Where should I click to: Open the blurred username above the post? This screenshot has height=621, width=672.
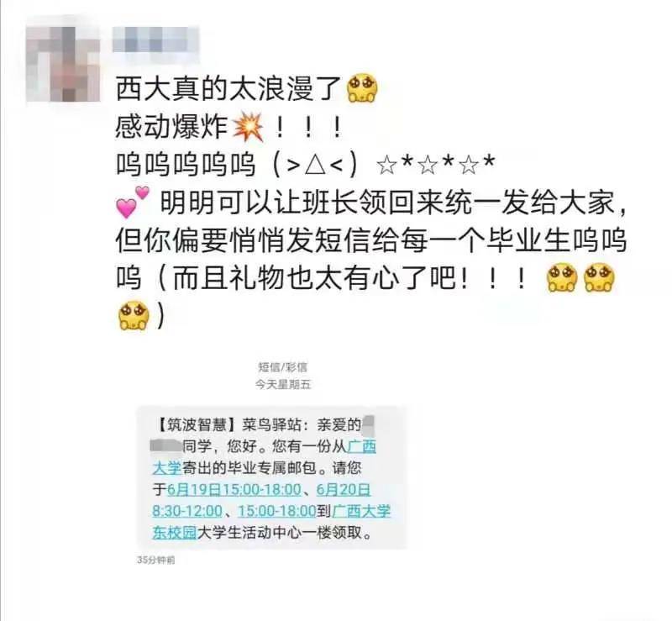tap(156, 39)
